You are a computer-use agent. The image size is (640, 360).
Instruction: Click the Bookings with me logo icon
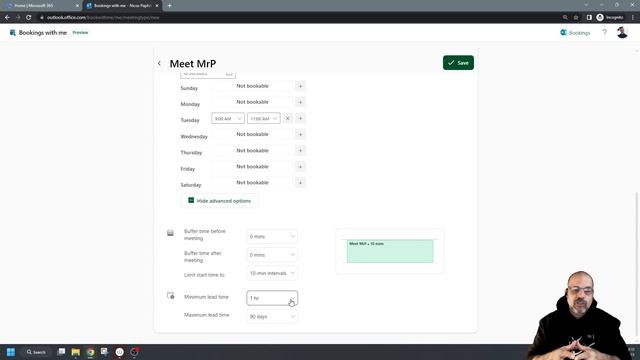(x=13, y=33)
